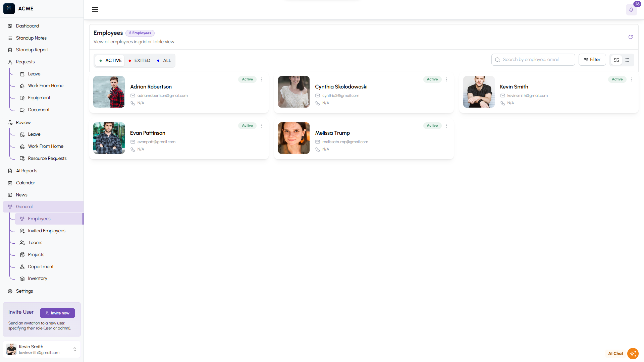
Task: Select the ALL employees tab
Action: pos(164,61)
